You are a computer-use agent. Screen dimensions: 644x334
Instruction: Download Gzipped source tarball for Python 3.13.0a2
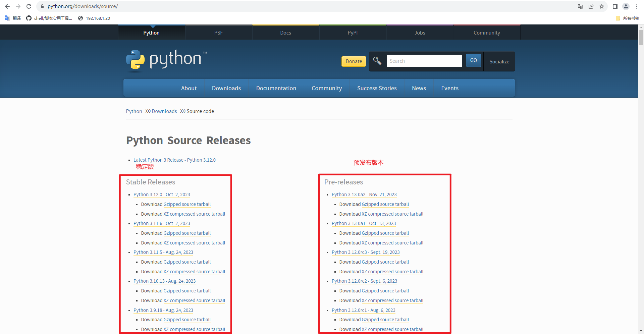pos(385,204)
